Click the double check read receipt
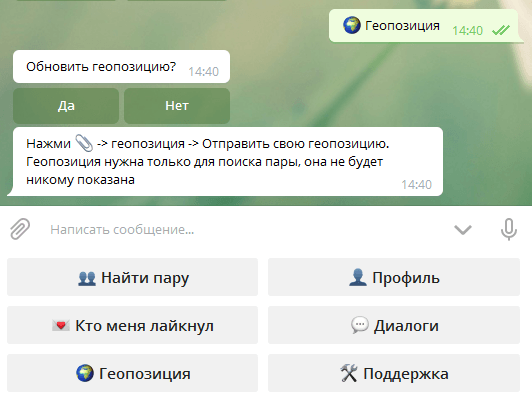Image resolution: width=532 pixels, height=396 pixels. click(501, 30)
